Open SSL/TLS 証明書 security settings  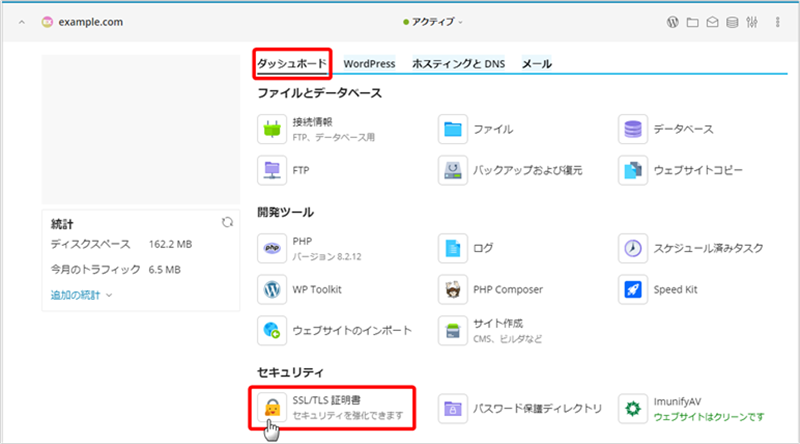coord(332,408)
